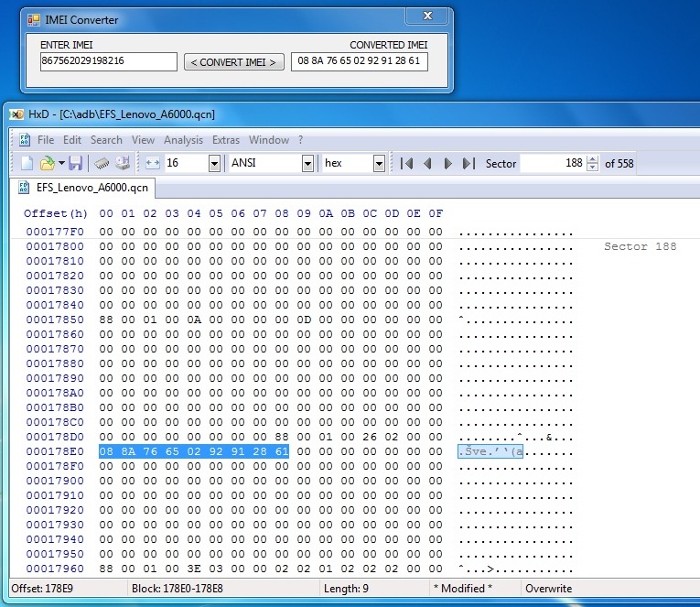Click status bar Length: 9

347,589
